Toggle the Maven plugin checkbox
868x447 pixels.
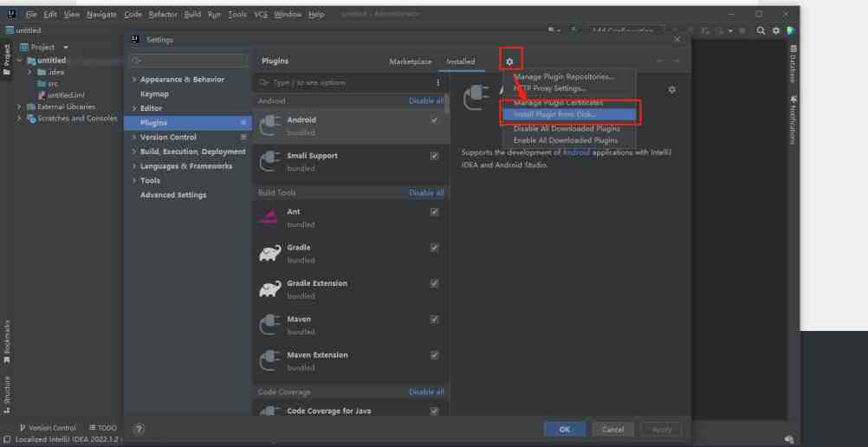coord(434,319)
